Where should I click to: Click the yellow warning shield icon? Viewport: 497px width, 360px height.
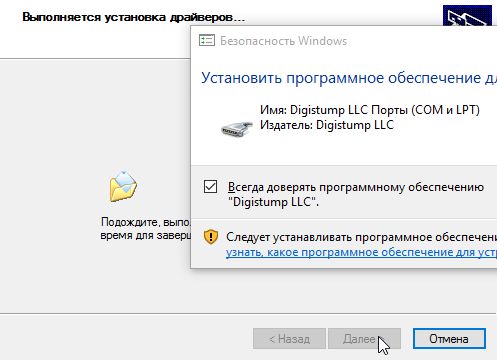(x=211, y=237)
